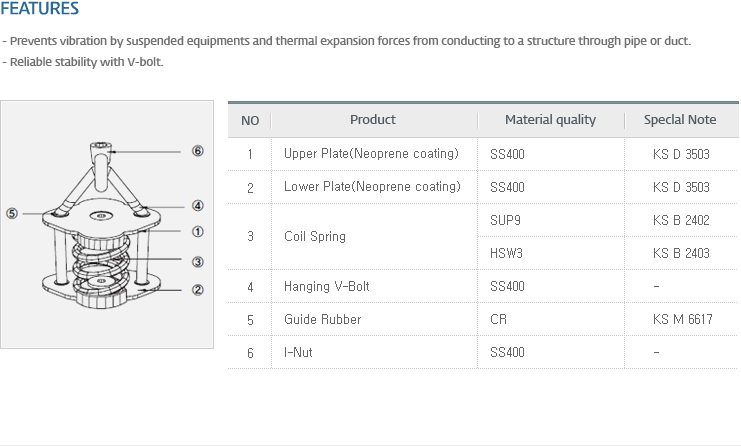Click the I-Nut at top of diagram

[101, 151]
